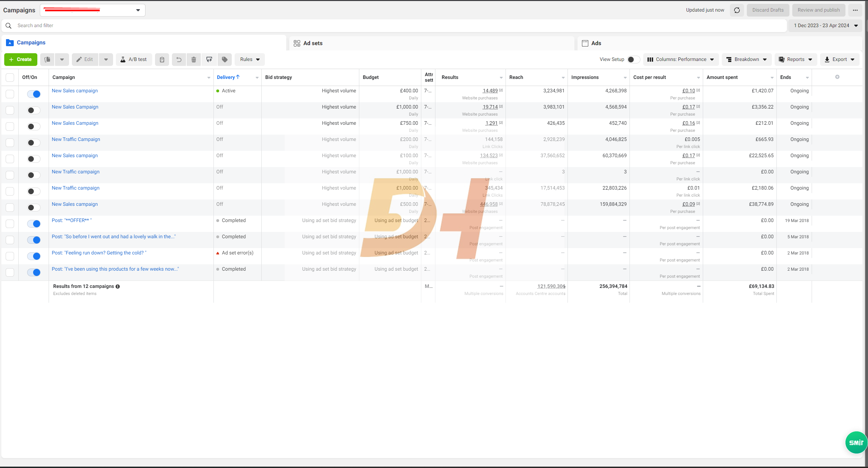Click the undo arrow icon

(x=179, y=60)
